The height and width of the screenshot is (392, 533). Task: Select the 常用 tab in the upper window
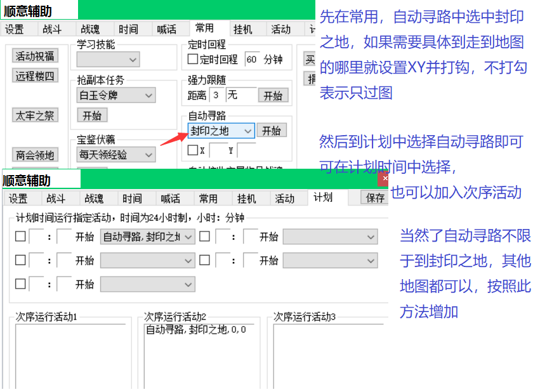[x=204, y=28]
